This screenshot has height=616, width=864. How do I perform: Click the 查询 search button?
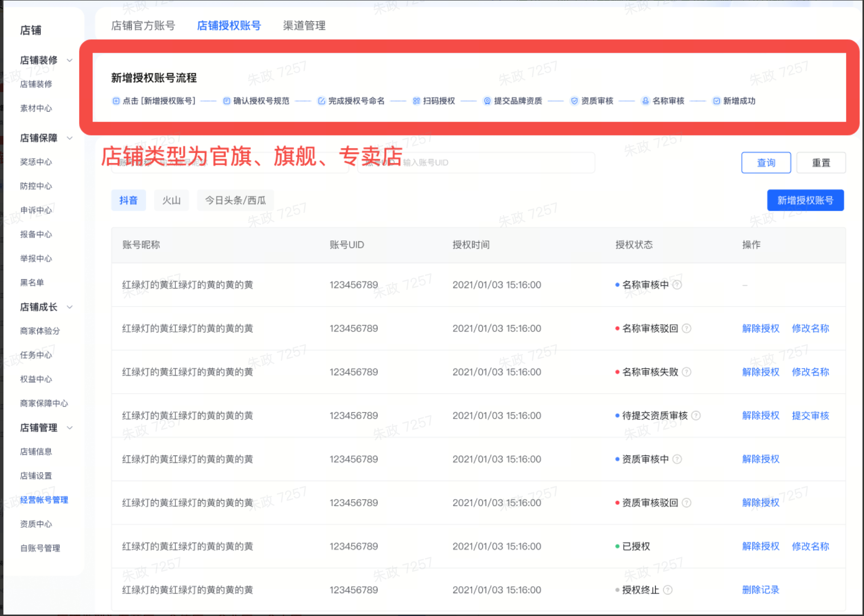coord(766,163)
